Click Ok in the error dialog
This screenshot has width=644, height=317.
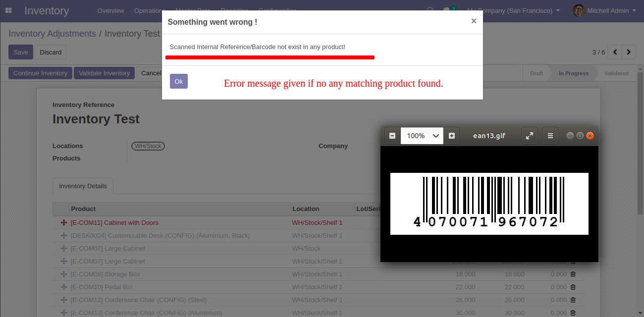point(179,81)
